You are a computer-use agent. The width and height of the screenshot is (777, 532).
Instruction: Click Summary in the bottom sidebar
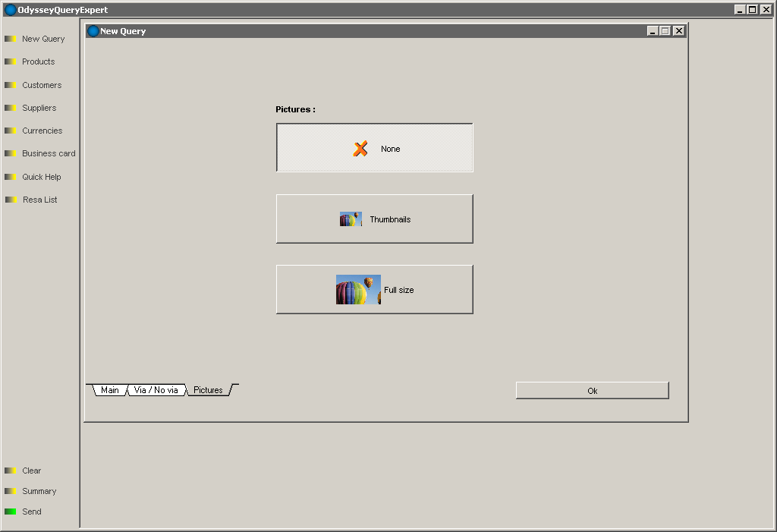coord(39,491)
